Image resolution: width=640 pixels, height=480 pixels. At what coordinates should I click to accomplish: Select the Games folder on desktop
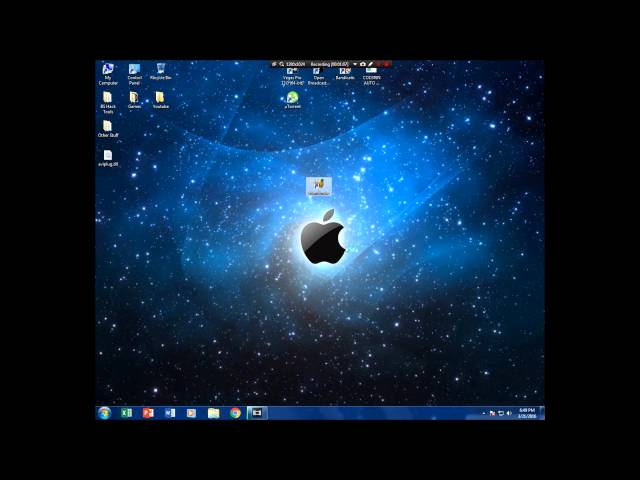(x=134, y=100)
